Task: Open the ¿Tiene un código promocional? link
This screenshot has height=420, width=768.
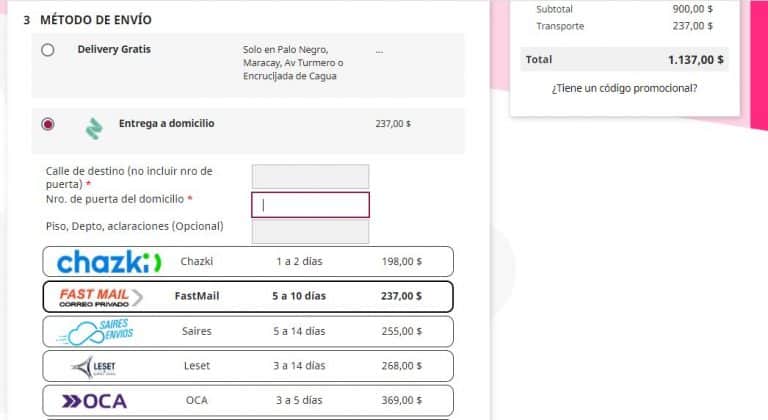Action: [x=624, y=88]
